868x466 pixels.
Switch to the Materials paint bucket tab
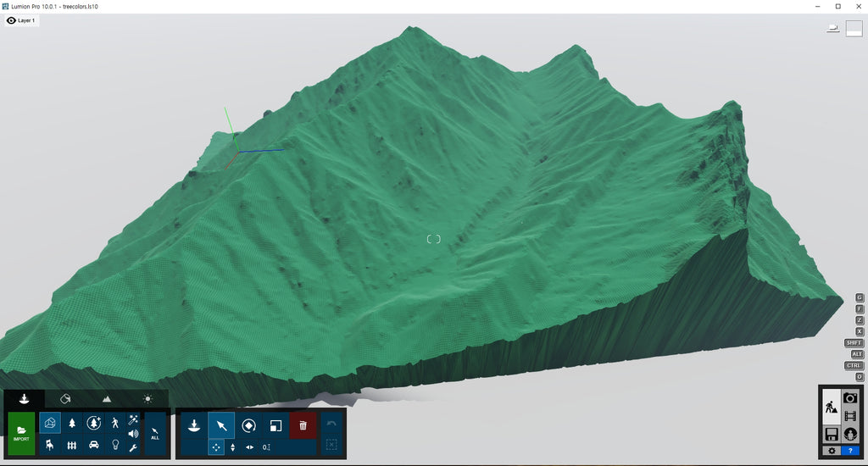[x=65, y=398]
